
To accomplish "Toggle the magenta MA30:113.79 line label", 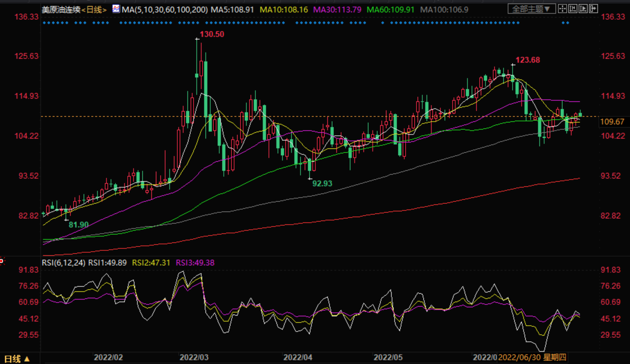I will click(x=337, y=9).
